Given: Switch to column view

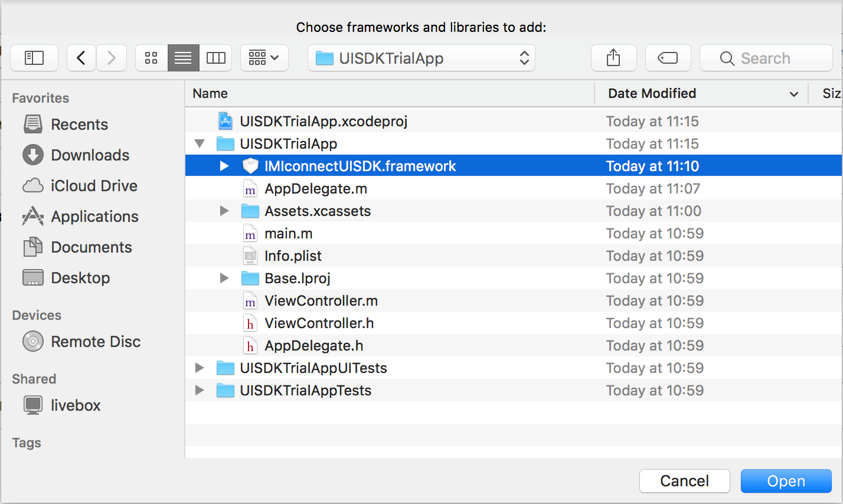Looking at the screenshot, I should click(215, 58).
